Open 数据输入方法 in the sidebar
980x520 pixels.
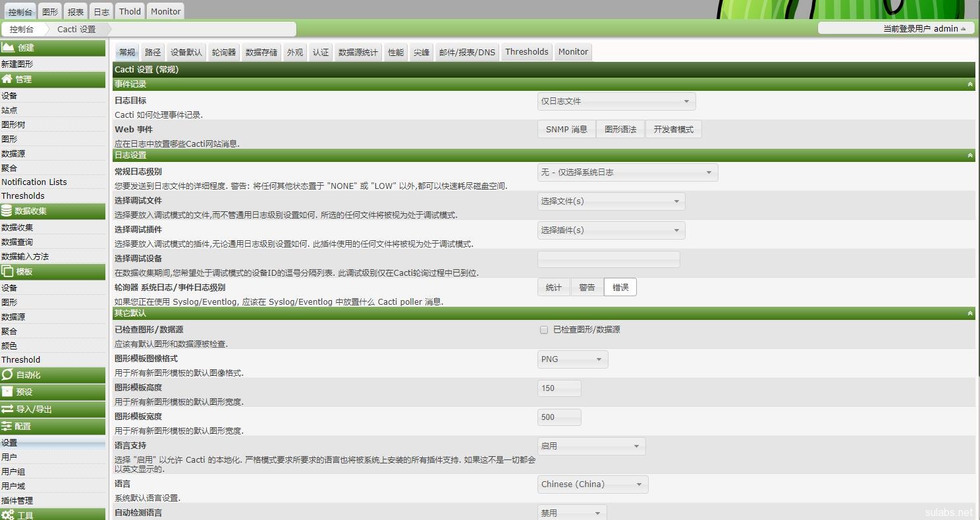pos(25,256)
